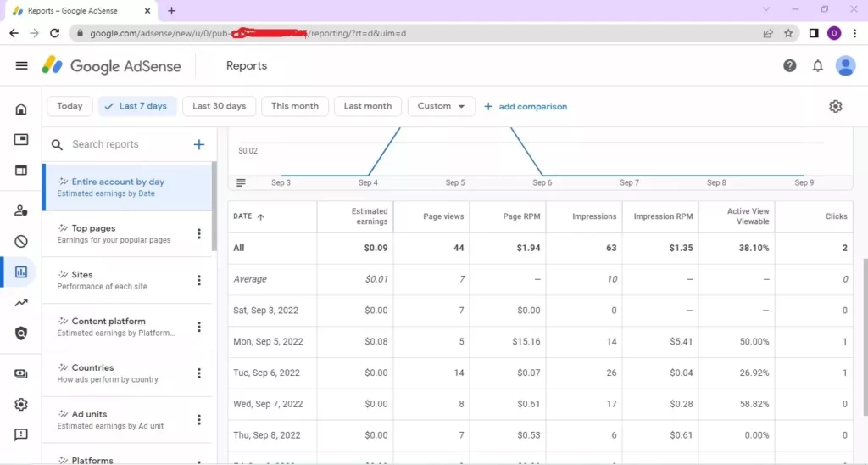Image resolution: width=868 pixels, height=465 pixels.
Task: Share this page from address bar
Action: click(768, 33)
